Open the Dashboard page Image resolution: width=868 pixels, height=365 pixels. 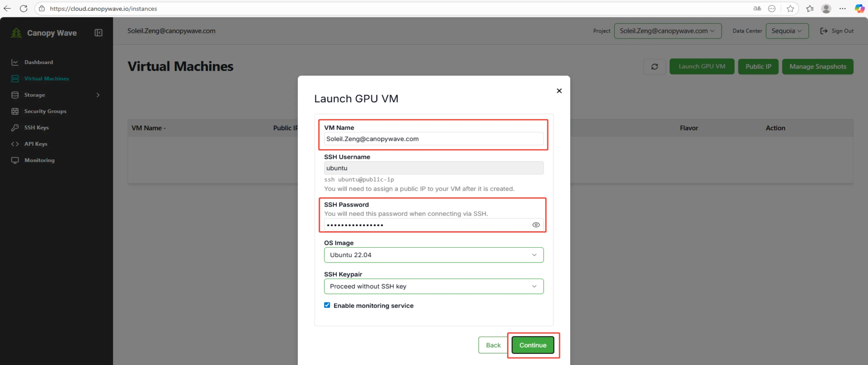click(38, 62)
